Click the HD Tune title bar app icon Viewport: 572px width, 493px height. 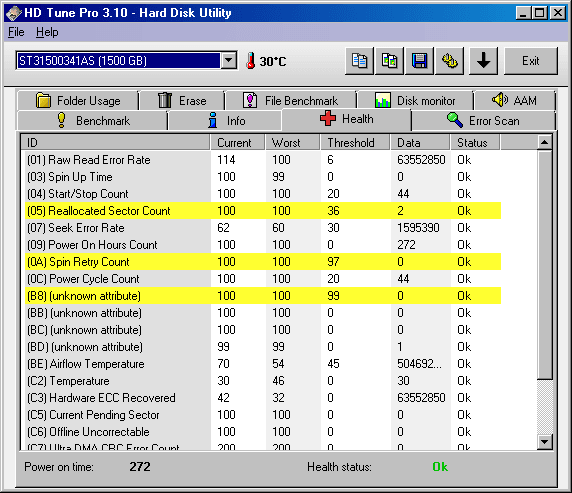tap(13, 13)
